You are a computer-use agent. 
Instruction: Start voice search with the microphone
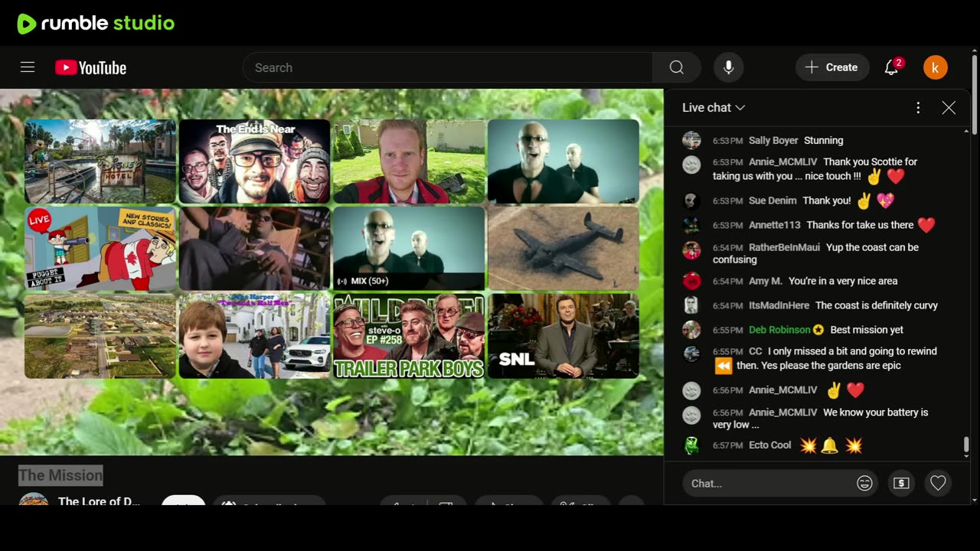click(728, 67)
